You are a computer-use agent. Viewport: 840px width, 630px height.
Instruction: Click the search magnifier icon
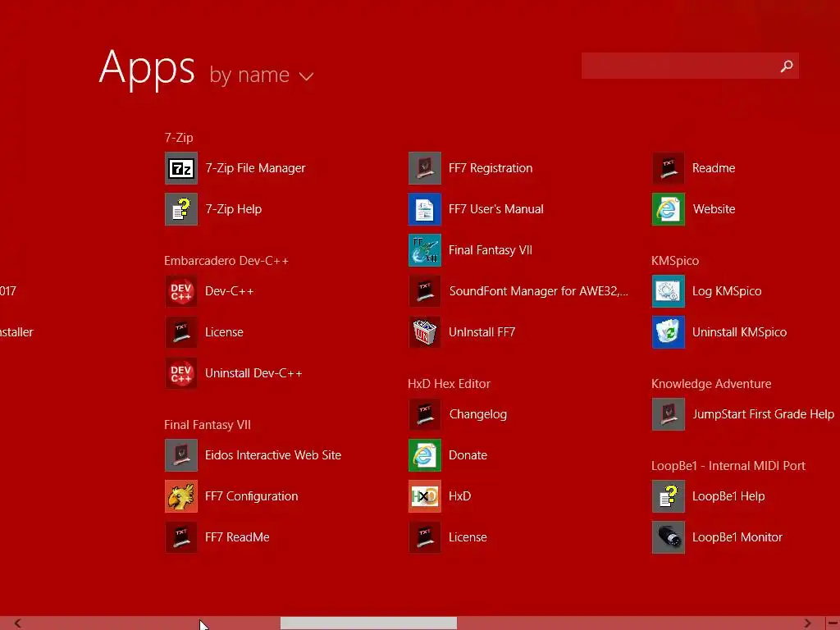(787, 66)
